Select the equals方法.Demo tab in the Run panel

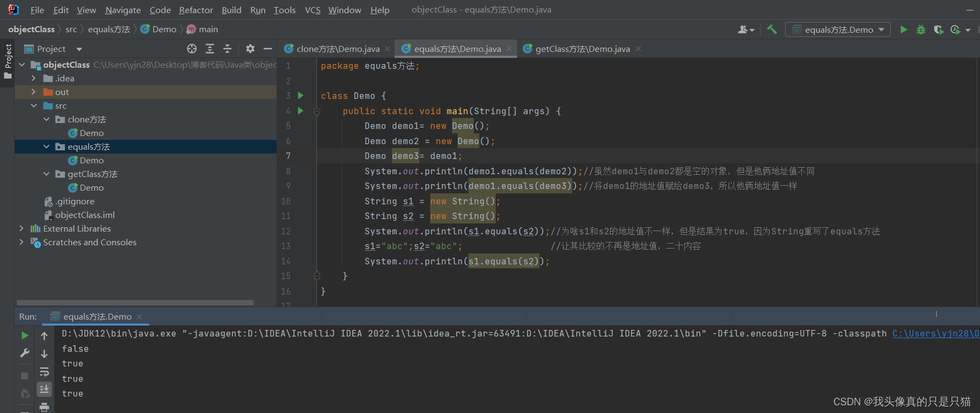(x=97, y=316)
